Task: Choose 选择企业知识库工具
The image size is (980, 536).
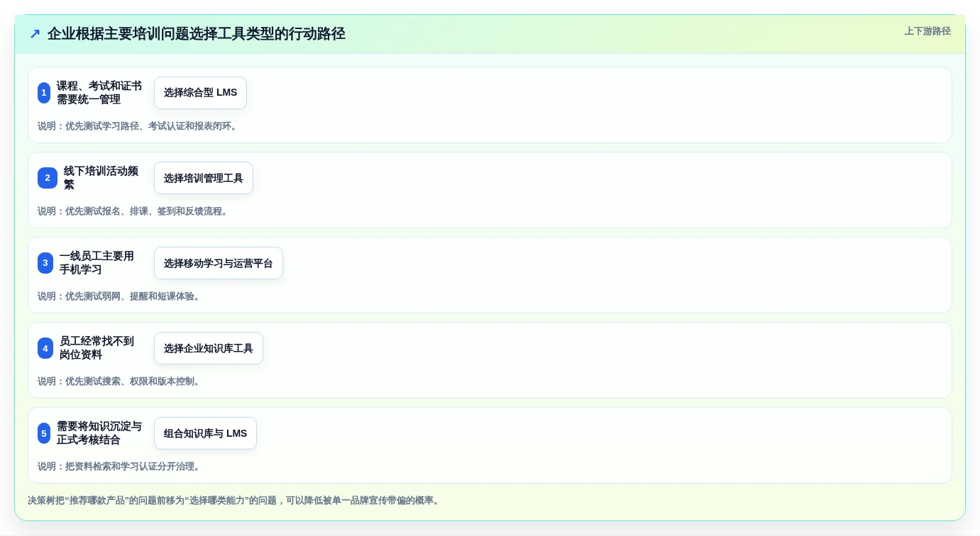Action: pyautogui.click(x=209, y=348)
